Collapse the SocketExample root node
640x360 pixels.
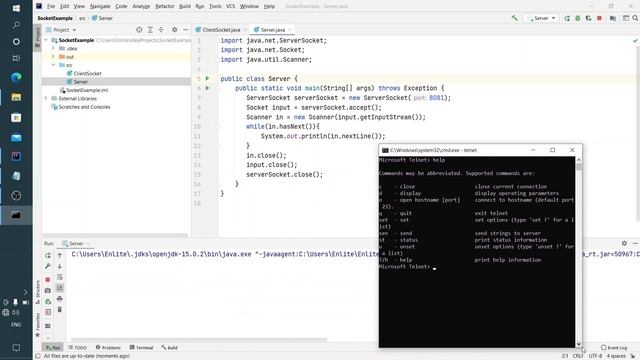[x=46, y=40]
